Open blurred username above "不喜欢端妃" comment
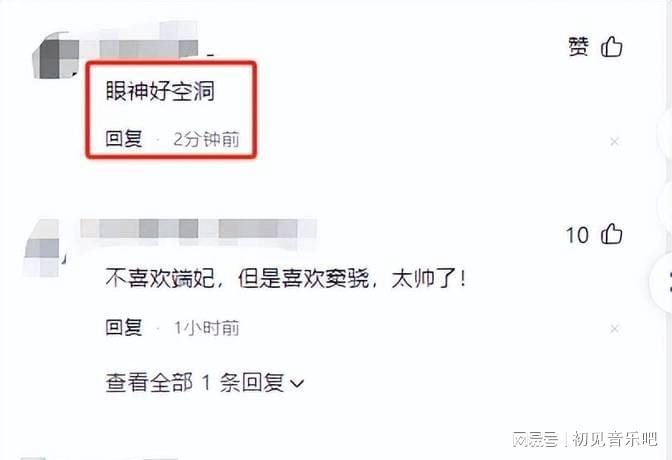This screenshot has width=672, height=460. (198, 229)
